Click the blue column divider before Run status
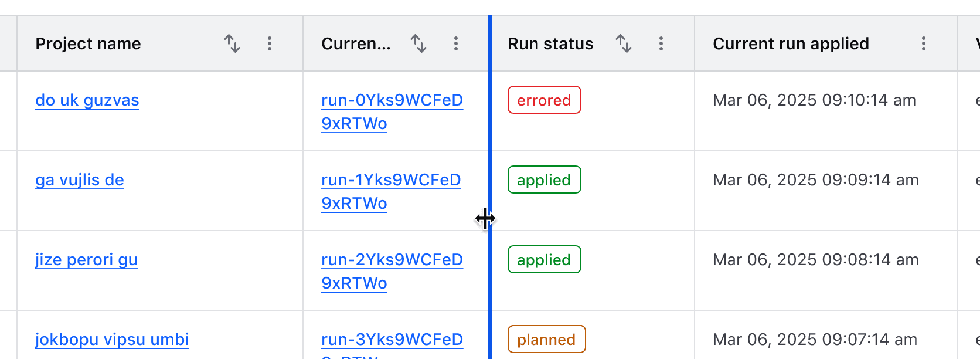 489,219
